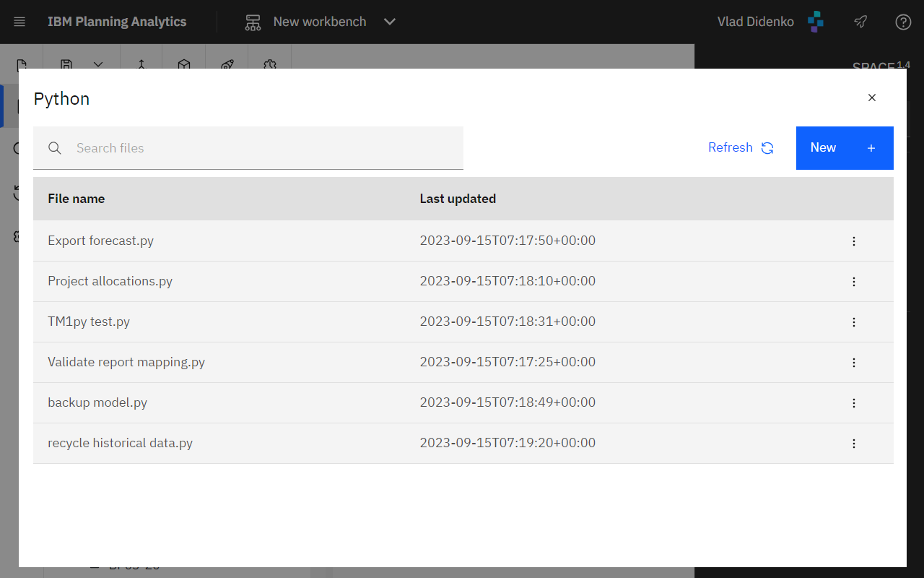Click the workbench icon beside New workbench

pyautogui.click(x=253, y=22)
